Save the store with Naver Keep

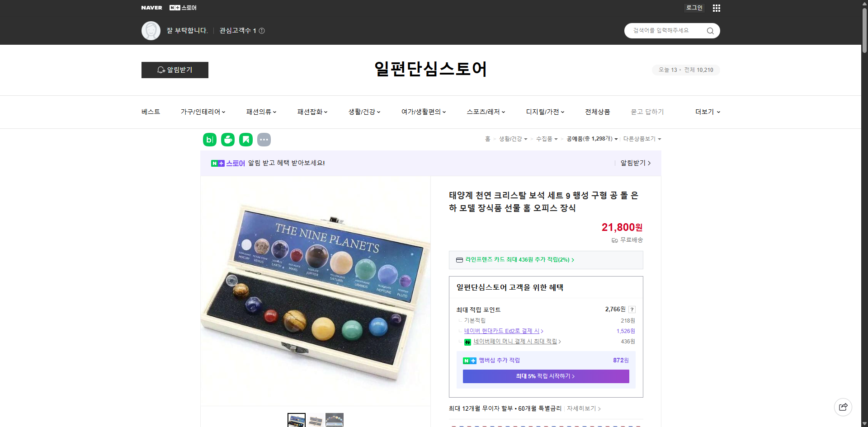point(245,140)
